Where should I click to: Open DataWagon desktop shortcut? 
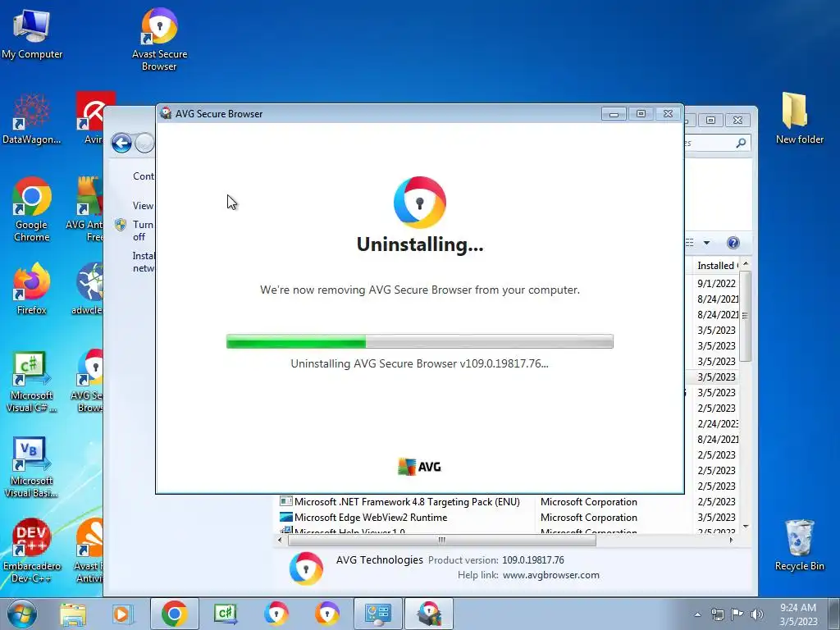pyautogui.click(x=32, y=119)
